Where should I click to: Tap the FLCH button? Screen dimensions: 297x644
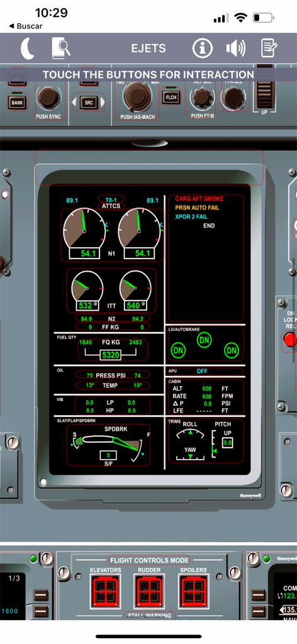(170, 97)
